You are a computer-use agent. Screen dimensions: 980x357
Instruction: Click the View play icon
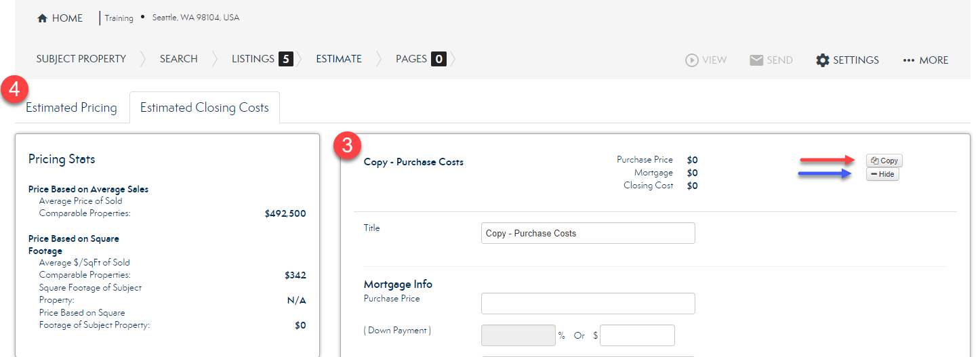coord(692,60)
